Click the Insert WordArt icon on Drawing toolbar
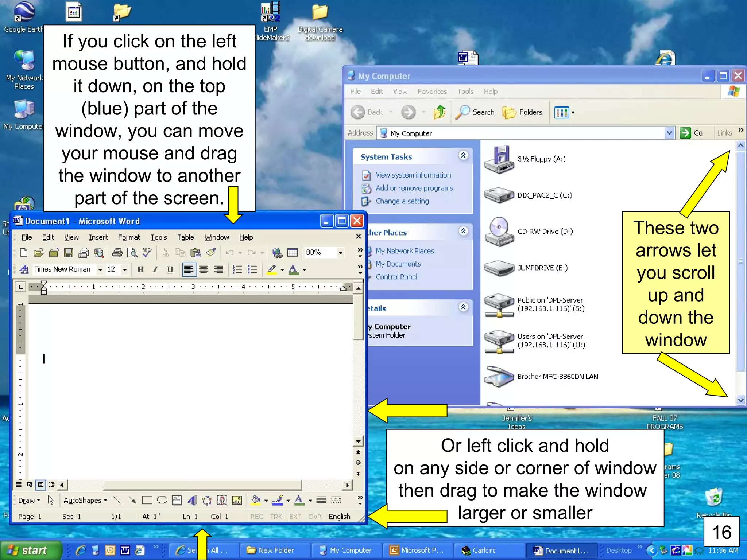 pyautogui.click(x=192, y=500)
